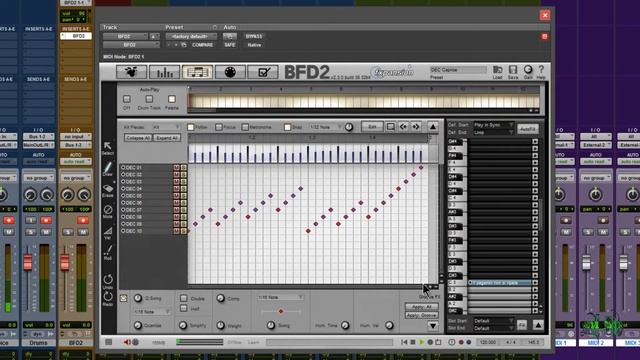The width and height of the screenshot is (640, 360).
Task: Open the snap 1/32 Note dropdown
Action: pos(326,127)
